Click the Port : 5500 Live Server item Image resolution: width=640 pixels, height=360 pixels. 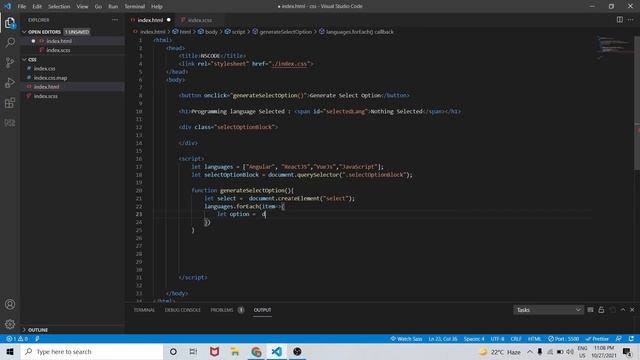[564, 339]
